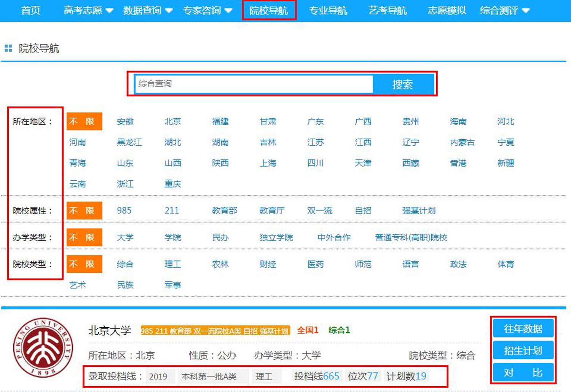Select 不限 for 院校属性 filter
This screenshot has width=571, height=392.
pyautogui.click(x=84, y=210)
